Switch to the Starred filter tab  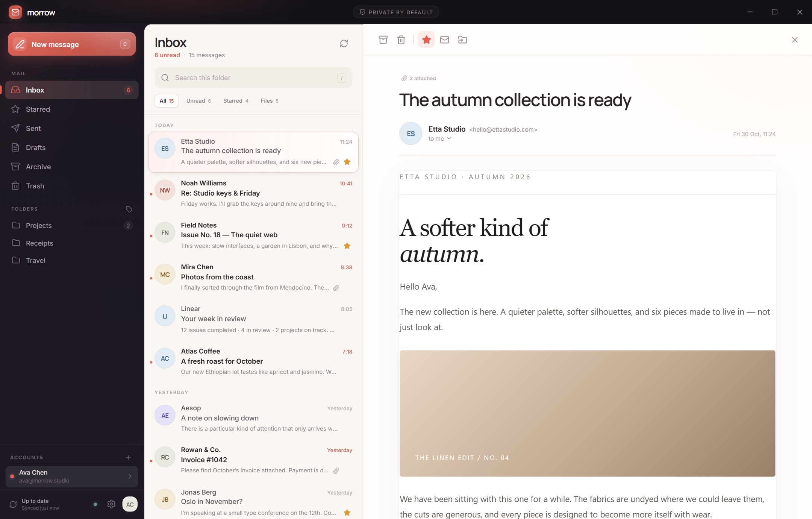coord(236,101)
